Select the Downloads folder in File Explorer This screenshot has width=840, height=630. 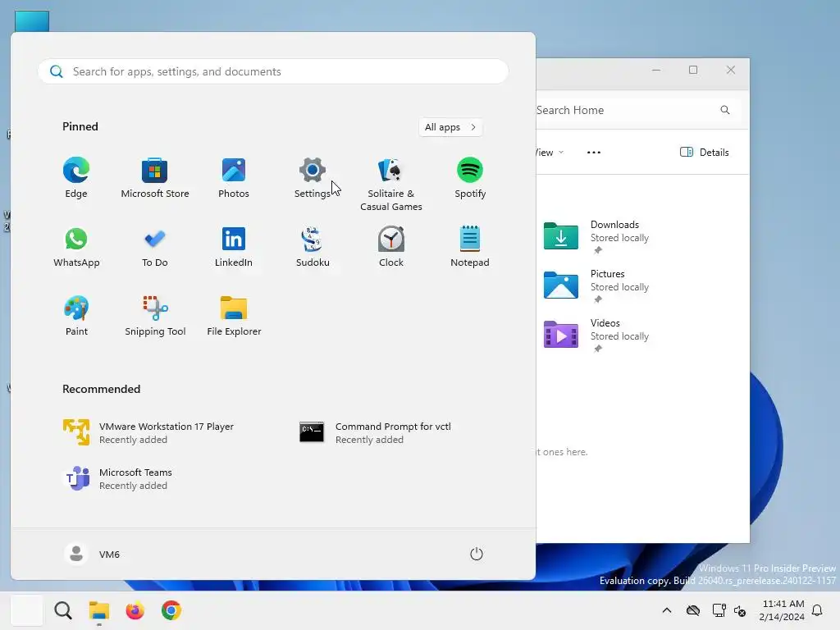(597, 236)
